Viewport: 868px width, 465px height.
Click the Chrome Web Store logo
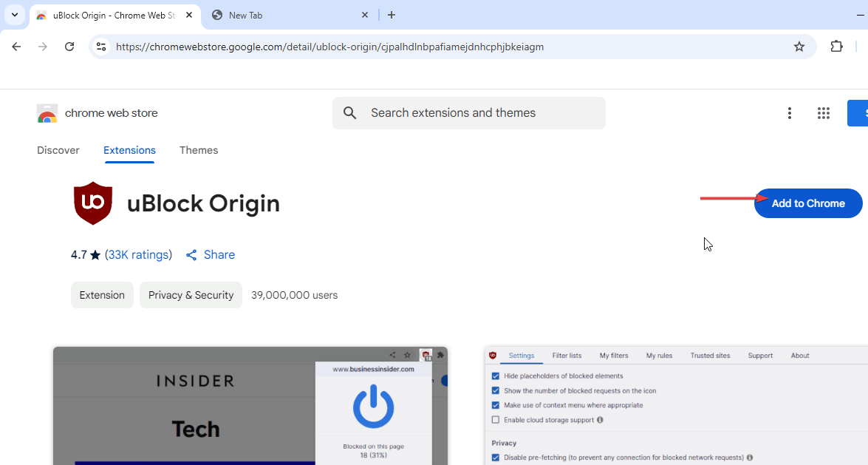pyautogui.click(x=47, y=113)
